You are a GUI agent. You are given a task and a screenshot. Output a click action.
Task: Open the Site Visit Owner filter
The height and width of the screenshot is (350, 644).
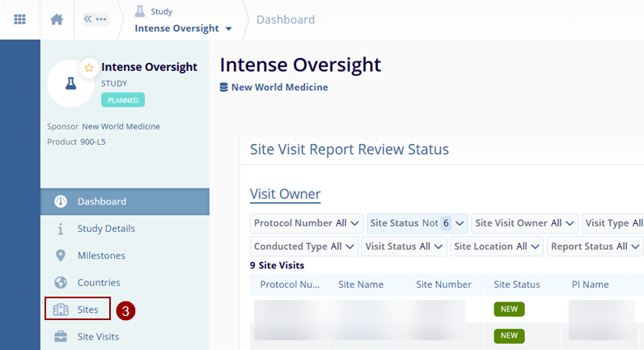tap(525, 223)
